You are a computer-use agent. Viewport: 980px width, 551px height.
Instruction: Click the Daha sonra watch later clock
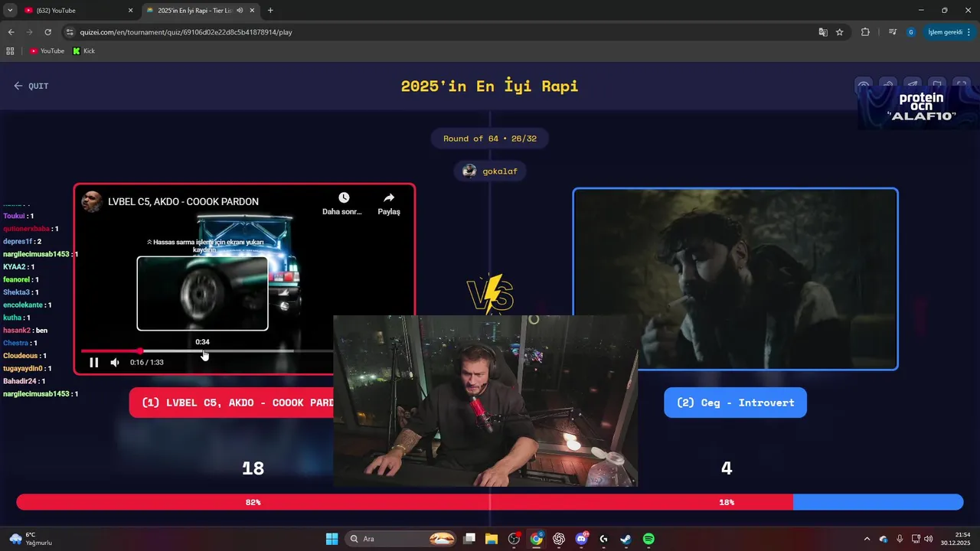pos(344,198)
